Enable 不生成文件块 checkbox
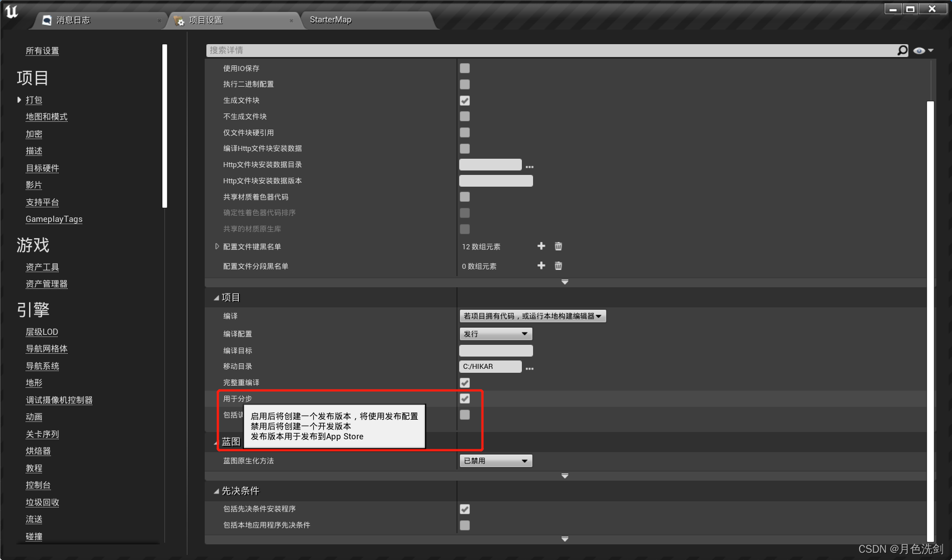The width and height of the screenshot is (952, 560). tap(465, 116)
